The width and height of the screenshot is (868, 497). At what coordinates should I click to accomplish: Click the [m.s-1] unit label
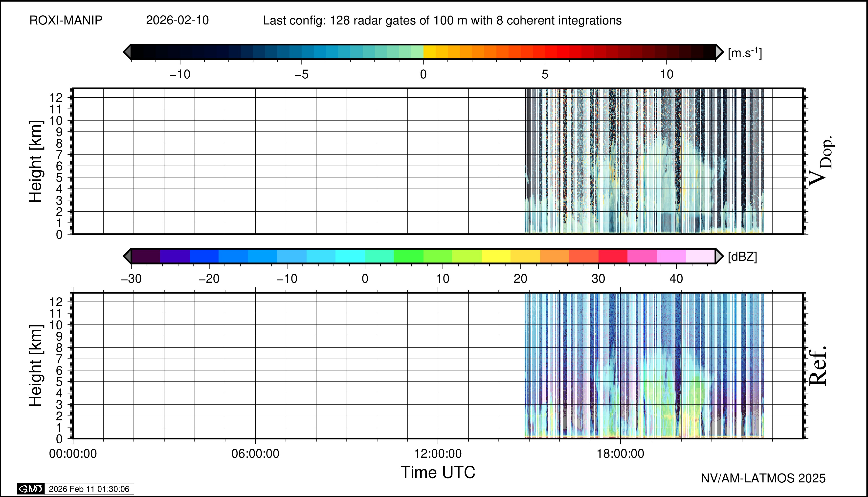click(745, 53)
